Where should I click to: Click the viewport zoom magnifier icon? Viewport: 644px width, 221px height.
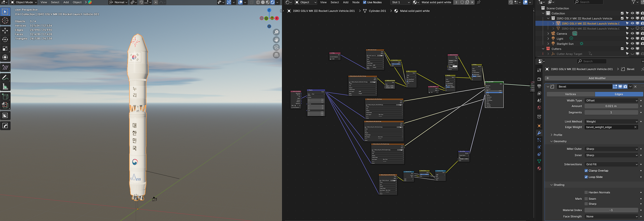pyautogui.click(x=276, y=32)
